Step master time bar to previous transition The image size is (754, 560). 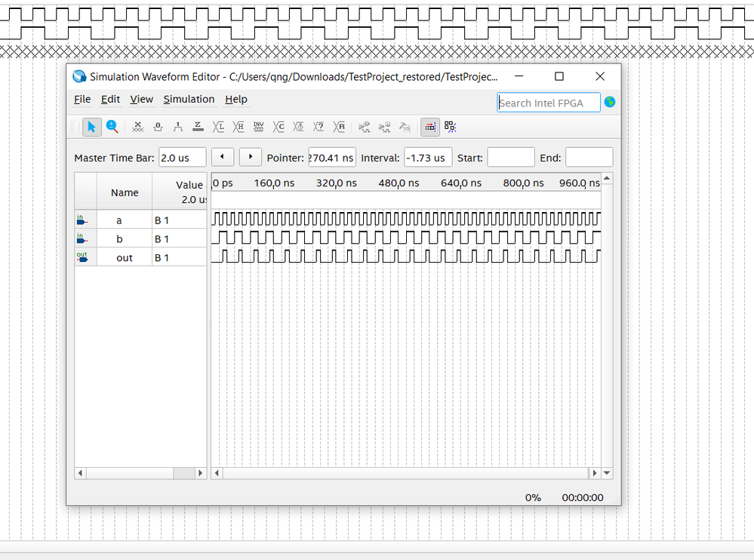click(x=222, y=157)
